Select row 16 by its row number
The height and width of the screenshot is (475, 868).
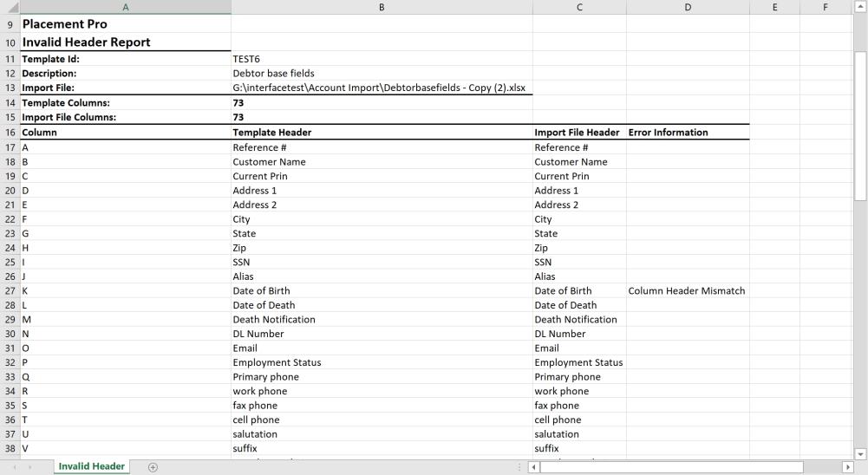click(x=10, y=133)
